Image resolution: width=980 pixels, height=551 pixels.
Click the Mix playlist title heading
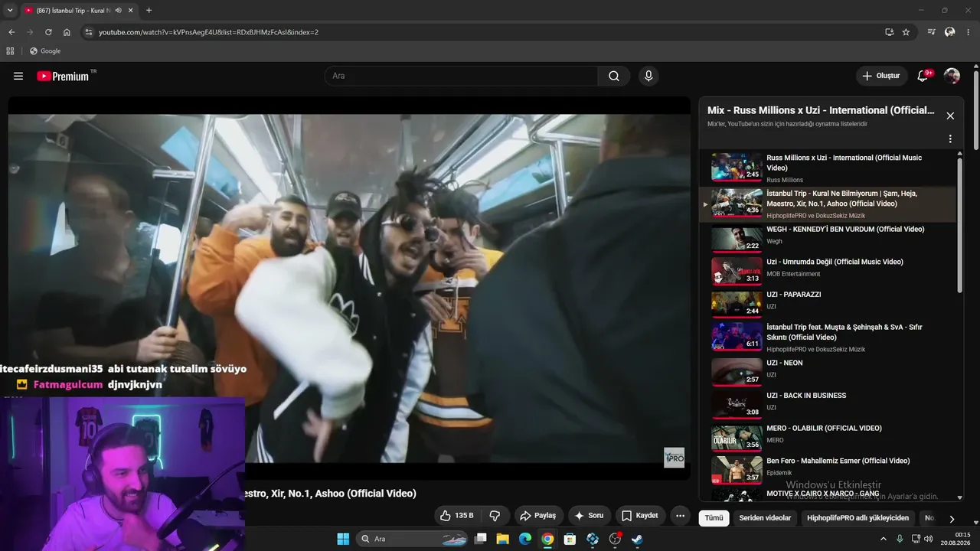[x=821, y=110]
